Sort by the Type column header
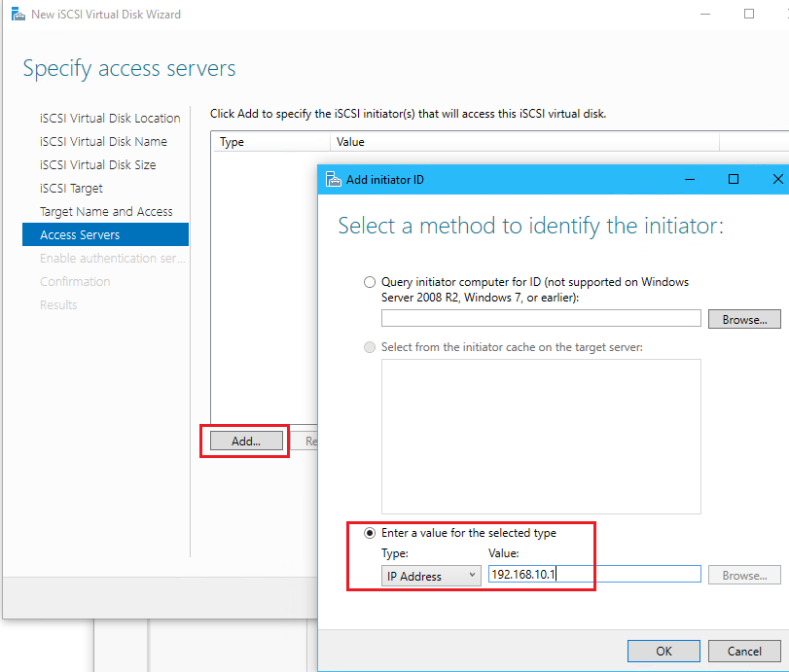 [x=270, y=142]
